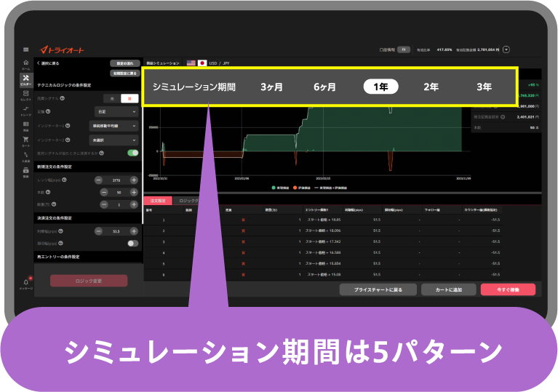
Task: Click the 今すぐ稼働 button
Action: (x=508, y=289)
